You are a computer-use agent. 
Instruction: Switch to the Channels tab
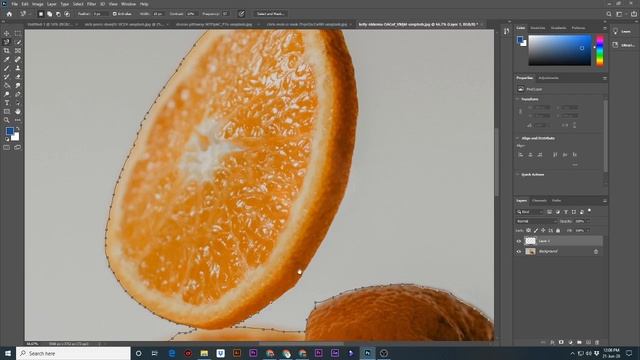(x=539, y=201)
